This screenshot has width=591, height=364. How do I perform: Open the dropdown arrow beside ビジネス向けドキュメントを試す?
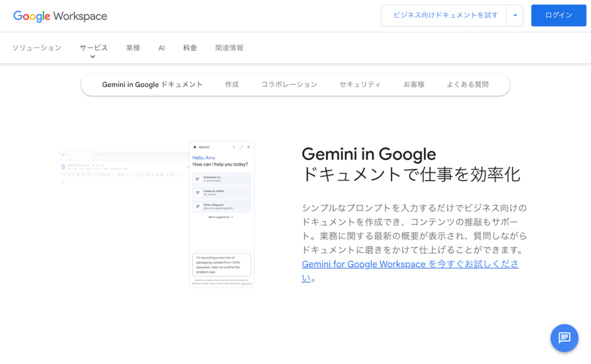[x=515, y=16]
